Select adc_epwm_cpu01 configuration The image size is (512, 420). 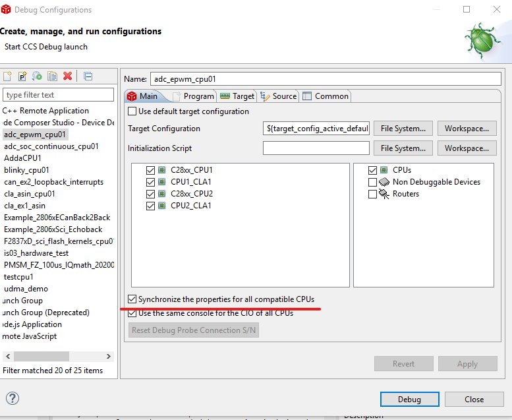[x=35, y=135]
